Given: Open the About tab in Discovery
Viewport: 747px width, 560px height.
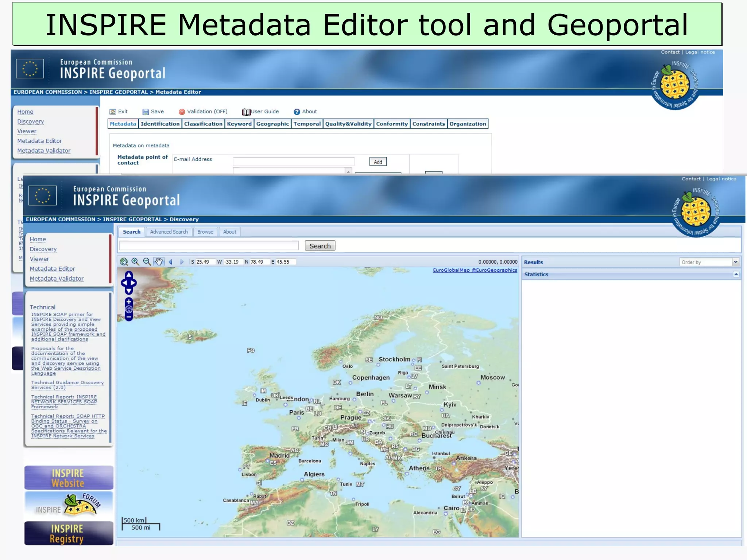Looking at the screenshot, I should (230, 232).
